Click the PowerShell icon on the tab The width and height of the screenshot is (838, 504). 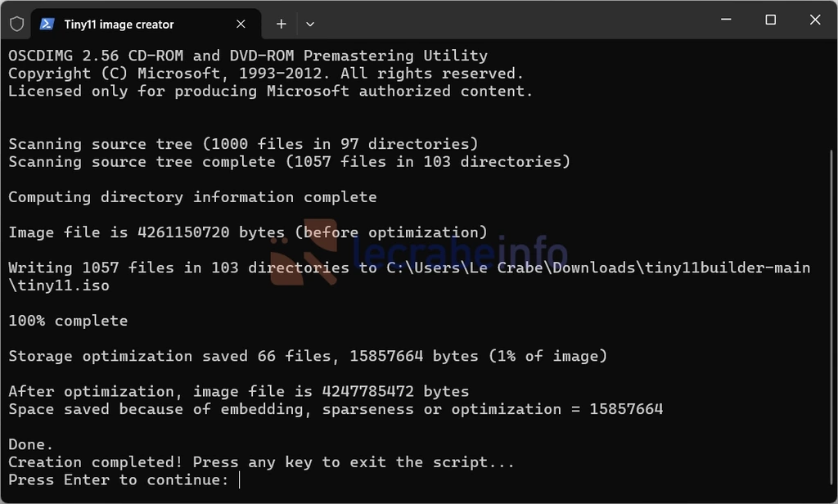tap(47, 24)
